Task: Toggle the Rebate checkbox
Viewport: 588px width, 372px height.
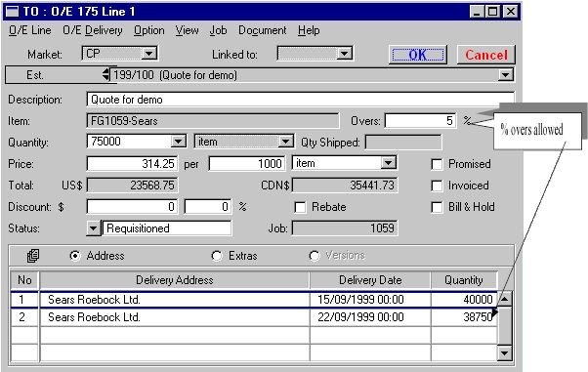Action: [x=300, y=207]
